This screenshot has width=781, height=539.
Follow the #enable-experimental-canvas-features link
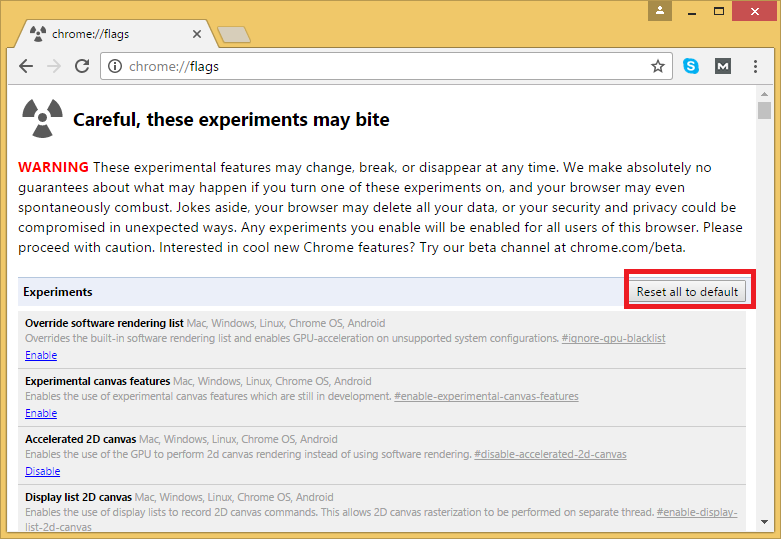click(x=486, y=397)
